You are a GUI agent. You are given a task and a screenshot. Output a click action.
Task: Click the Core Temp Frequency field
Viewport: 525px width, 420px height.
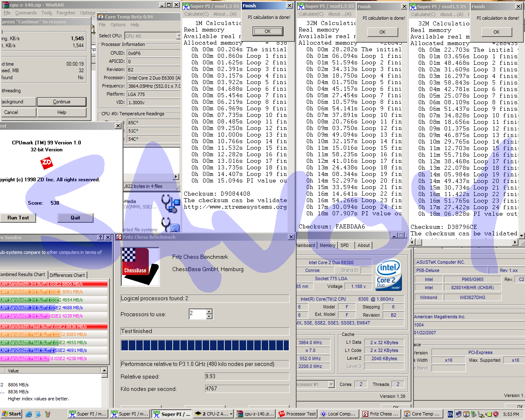pyautogui.click(x=154, y=86)
